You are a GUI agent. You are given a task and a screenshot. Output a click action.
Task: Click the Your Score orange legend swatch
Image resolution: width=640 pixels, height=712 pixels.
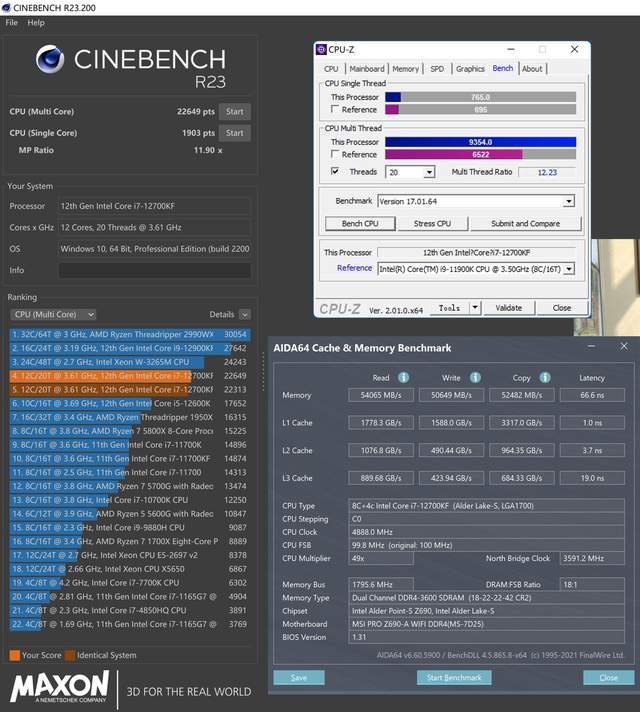tap(15, 655)
